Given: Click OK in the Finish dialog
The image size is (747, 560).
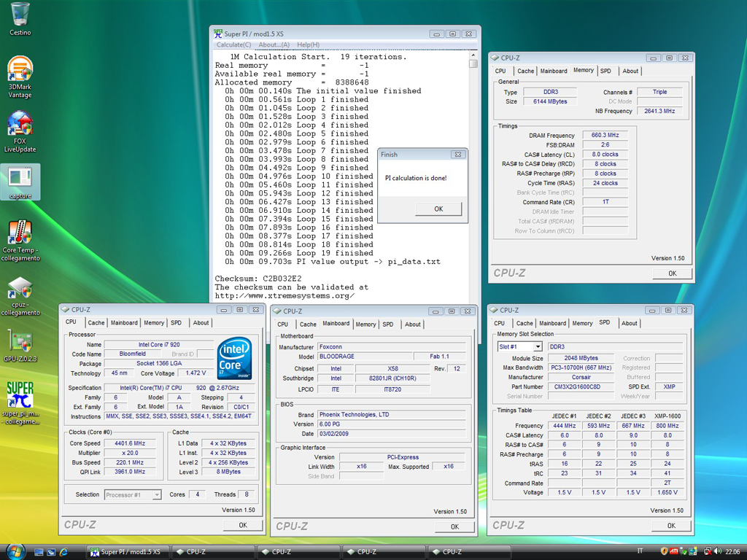Looking at the screenshot, I should point(438,209).
